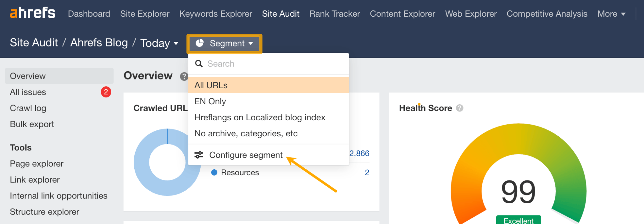Open Internal link opportunities
644x224 pixels.
pos(59,196)
